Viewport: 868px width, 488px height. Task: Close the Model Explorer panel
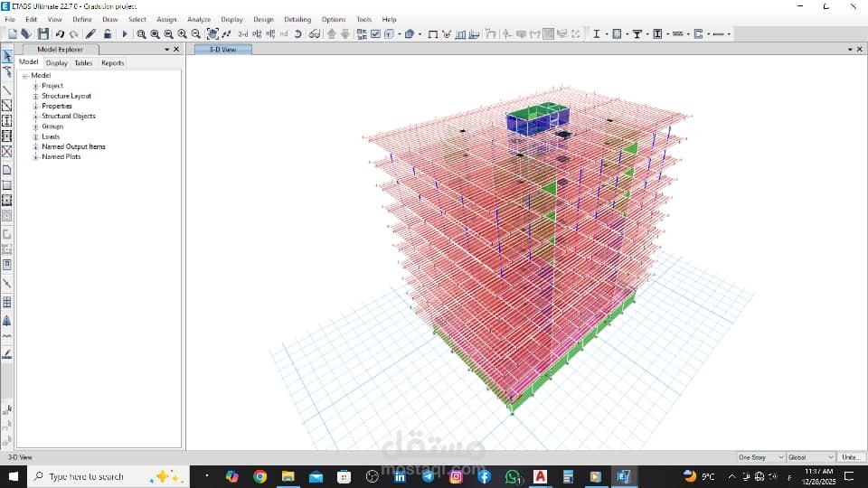tap(176, 49)
